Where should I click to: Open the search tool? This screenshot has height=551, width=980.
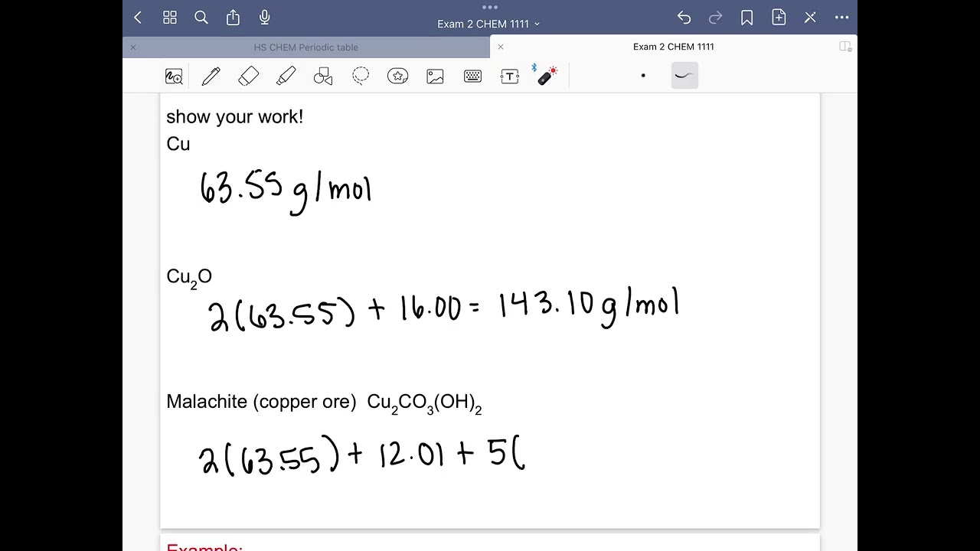pyautogui.click(x=201, y=18)
